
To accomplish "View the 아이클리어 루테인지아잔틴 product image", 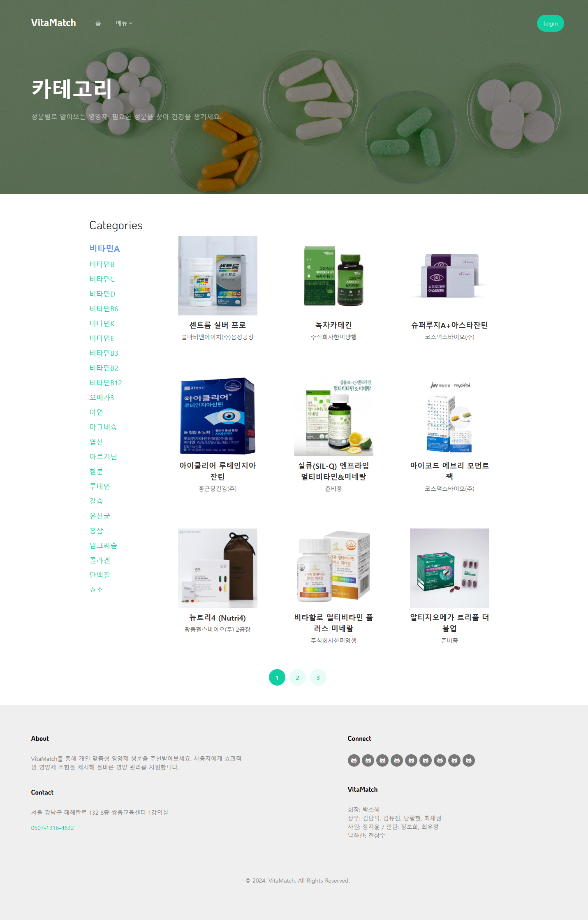I will [x=218, y=416].
